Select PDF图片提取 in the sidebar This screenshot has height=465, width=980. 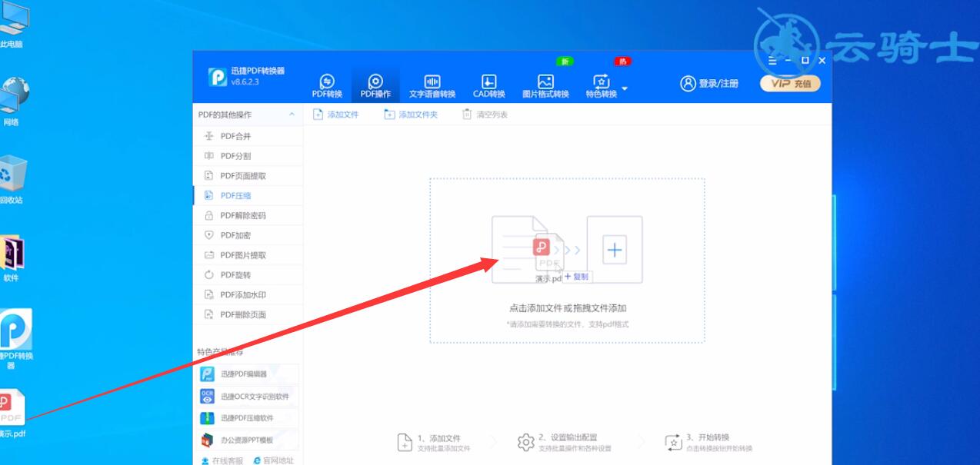click(x=248, y=255)
